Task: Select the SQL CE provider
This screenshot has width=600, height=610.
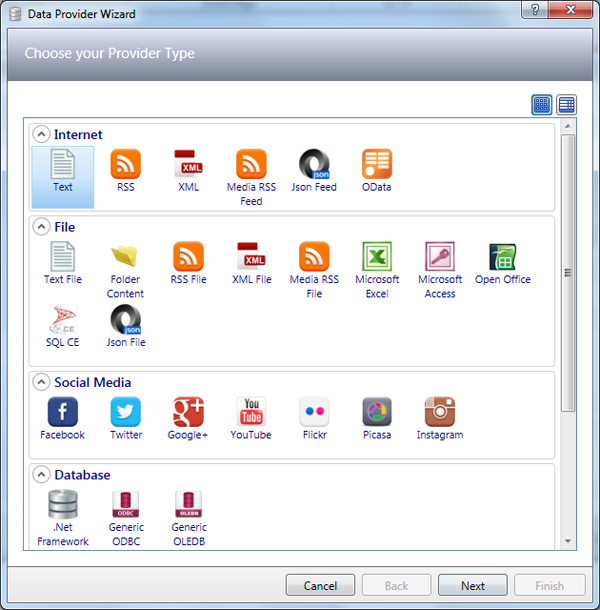Action: click(x=63, y=326)
